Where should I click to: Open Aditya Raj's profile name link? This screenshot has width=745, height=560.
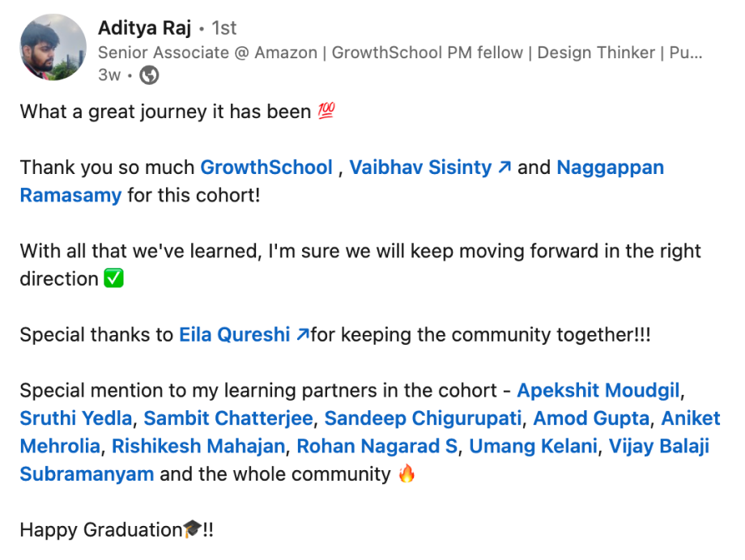click(144, 28)
